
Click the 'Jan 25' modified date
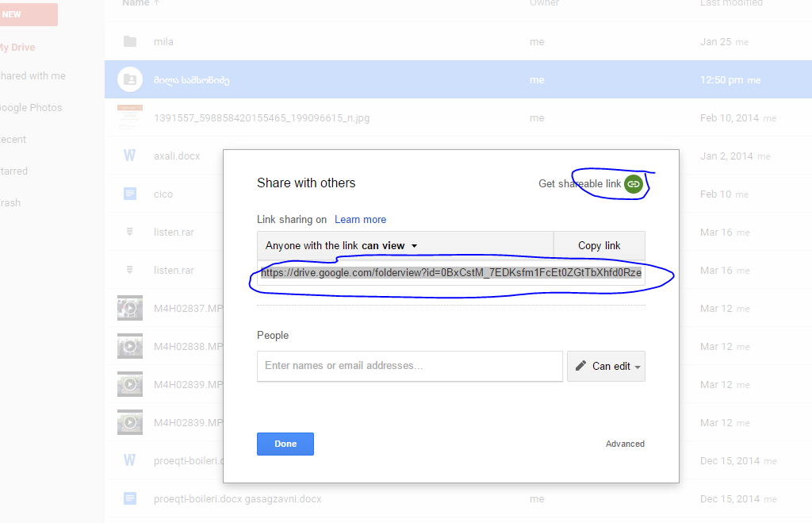pos(716,41)
